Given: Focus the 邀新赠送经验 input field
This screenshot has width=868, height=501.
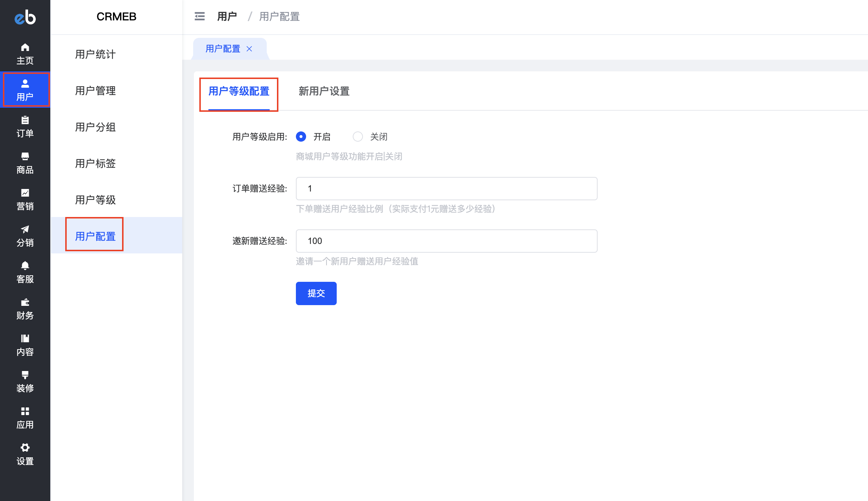Looking at the screenshot, I should [x=446, y=241].
